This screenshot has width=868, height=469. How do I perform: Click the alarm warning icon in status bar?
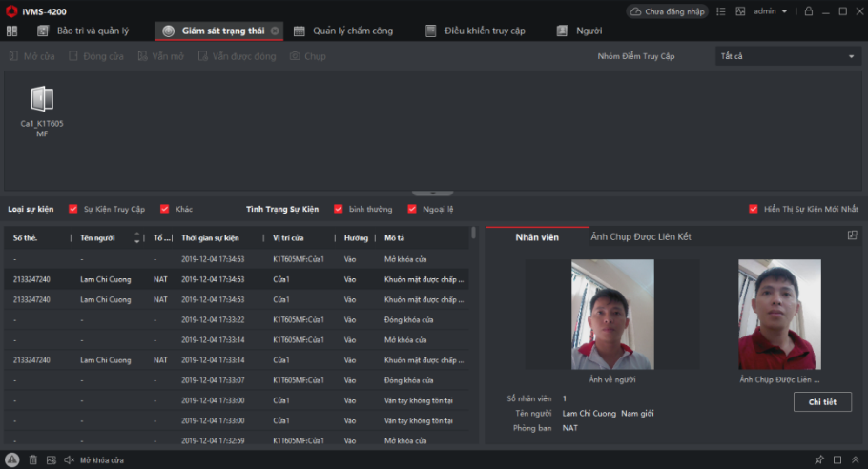pyautogui.click(x=11, y=459)
